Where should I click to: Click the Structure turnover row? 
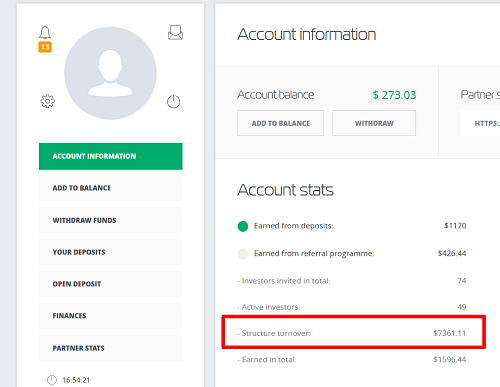click(x=353, y=333)
